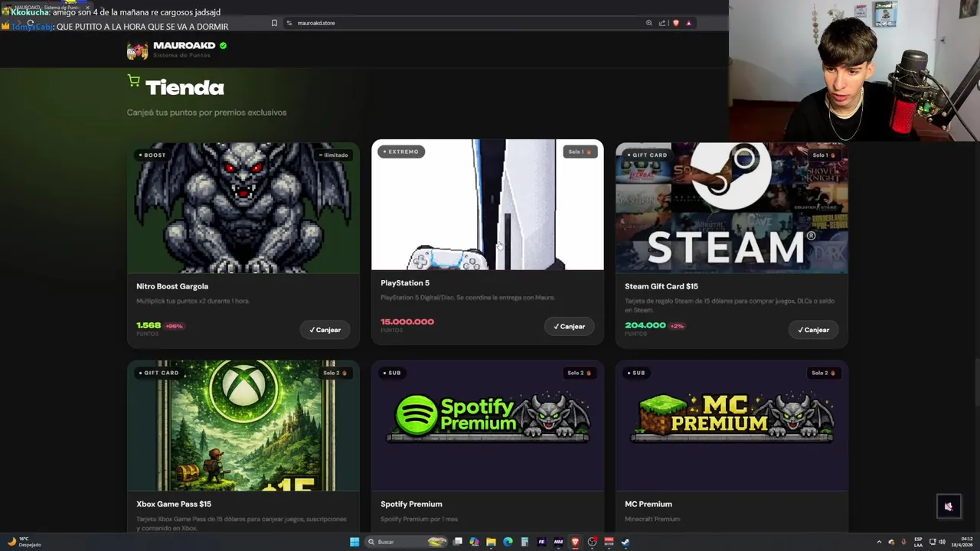Select the MAUROAKD Sistema de Puntos tab
Image resolution: width=980 pixels, height=551 pixels.
46,8
